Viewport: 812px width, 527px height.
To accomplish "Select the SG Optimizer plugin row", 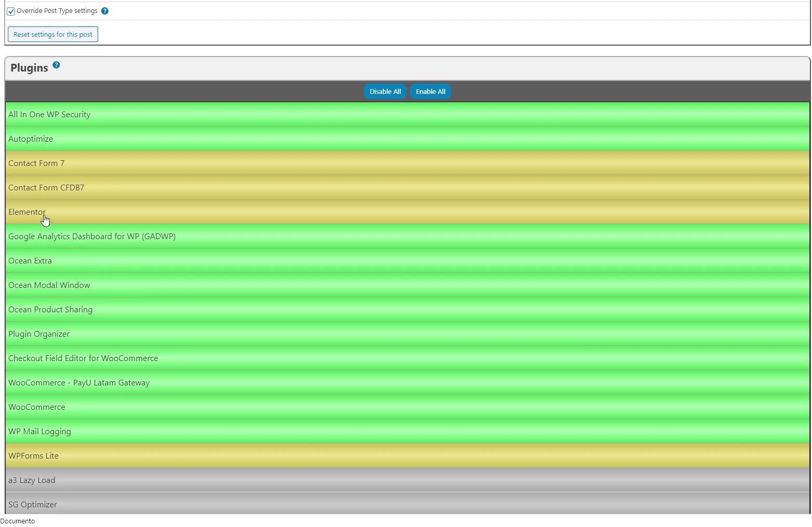I will coord(408,503).
